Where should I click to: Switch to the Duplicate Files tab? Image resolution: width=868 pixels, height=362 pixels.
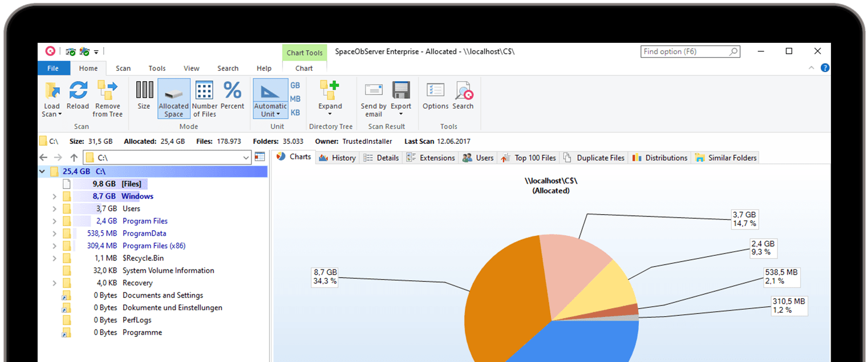594,157
